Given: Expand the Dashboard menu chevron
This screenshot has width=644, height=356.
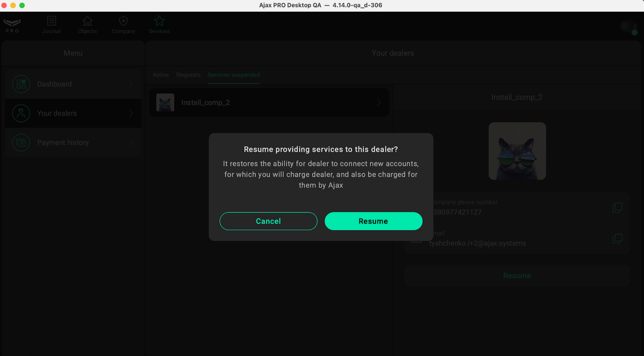Looking at the screenshot, I should (131, 84).
